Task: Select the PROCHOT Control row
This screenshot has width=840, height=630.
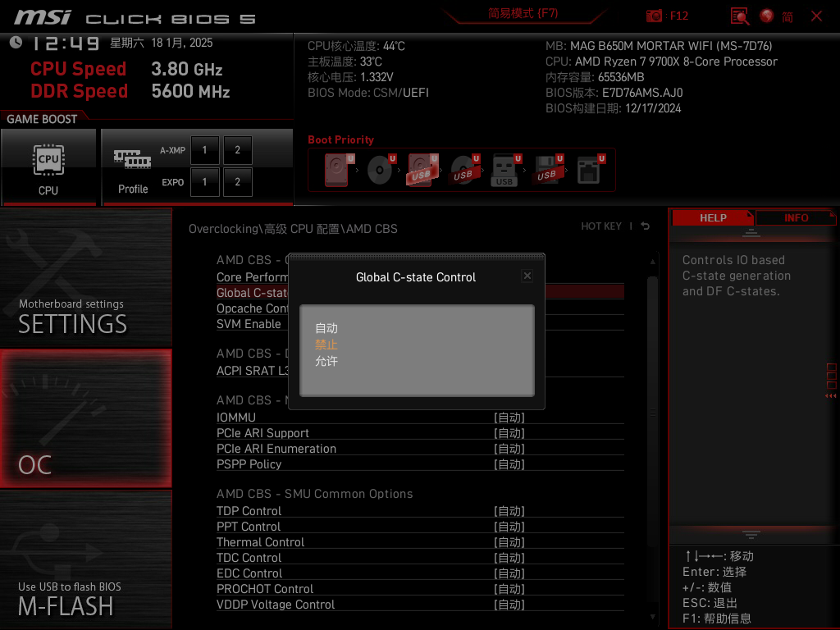Action: 420,589
